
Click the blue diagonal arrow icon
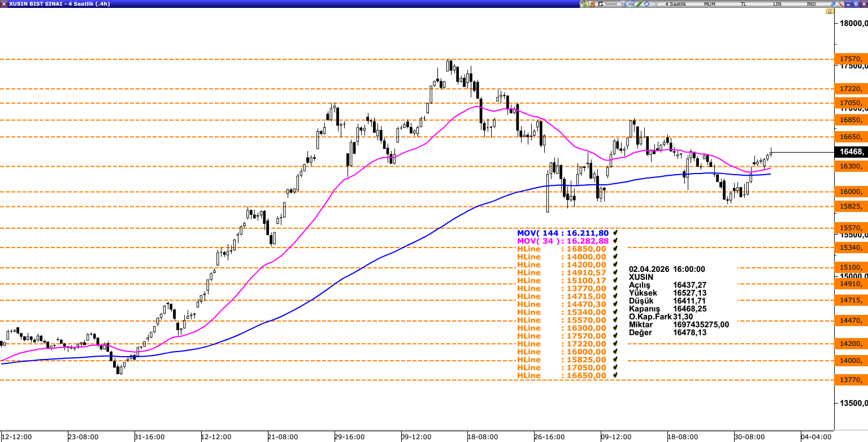tap(832, 4)
